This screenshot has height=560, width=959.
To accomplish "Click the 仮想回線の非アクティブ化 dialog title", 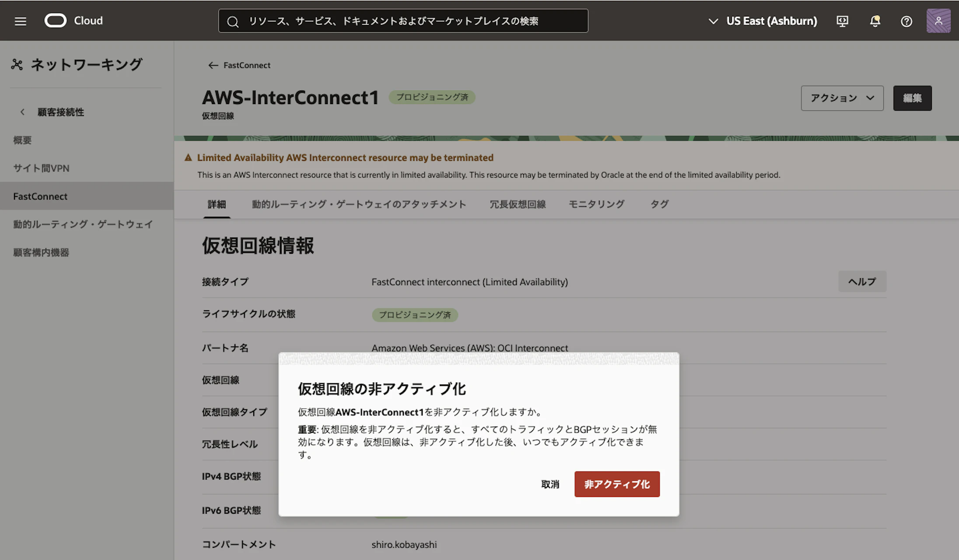I will pos(382,389).
